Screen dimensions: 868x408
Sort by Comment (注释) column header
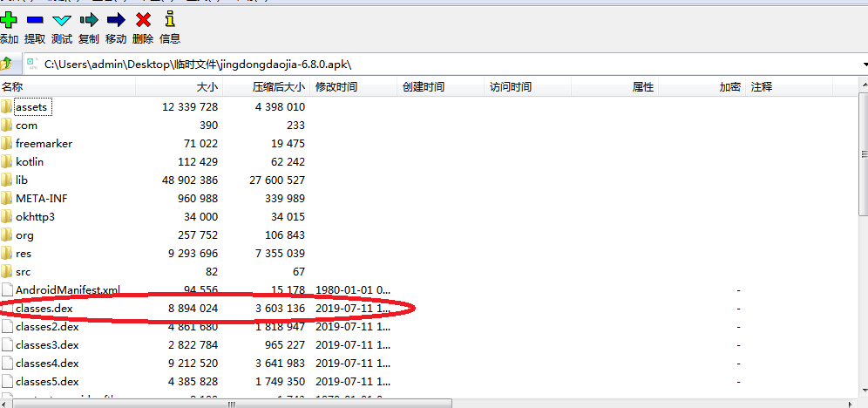(x=789, y=87)
